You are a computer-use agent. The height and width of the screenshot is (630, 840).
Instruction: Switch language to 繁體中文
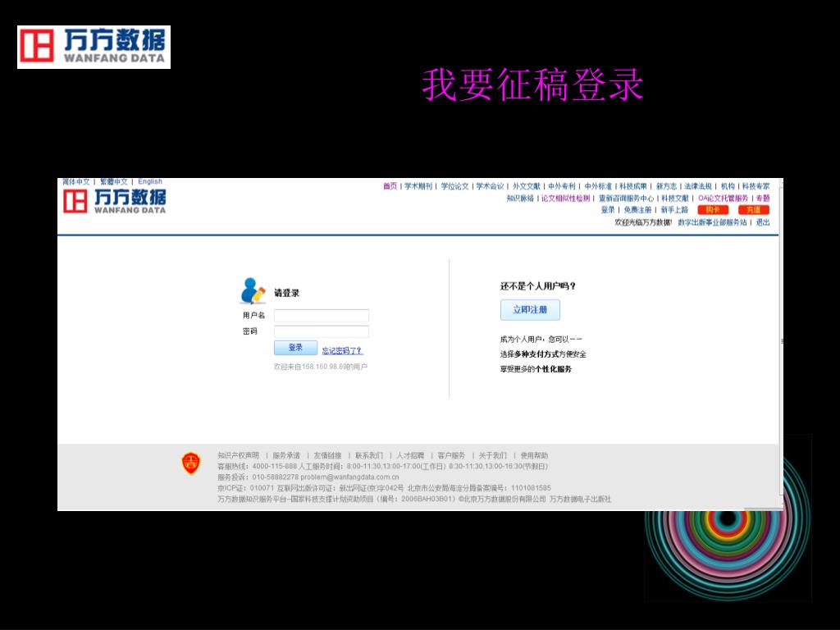pyautogui.click(x=114, y=182)
